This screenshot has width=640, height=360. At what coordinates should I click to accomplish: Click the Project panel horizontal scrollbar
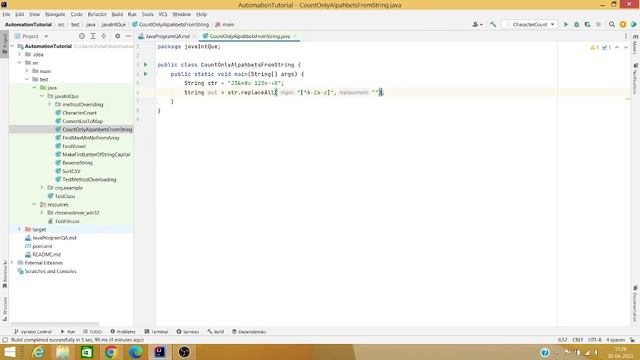pos(56,324)
